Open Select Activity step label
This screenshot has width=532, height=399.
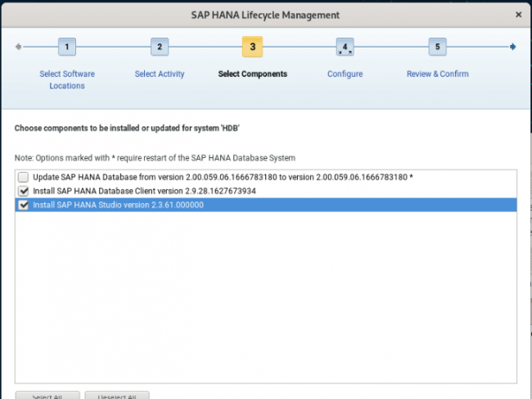[160, 74]
